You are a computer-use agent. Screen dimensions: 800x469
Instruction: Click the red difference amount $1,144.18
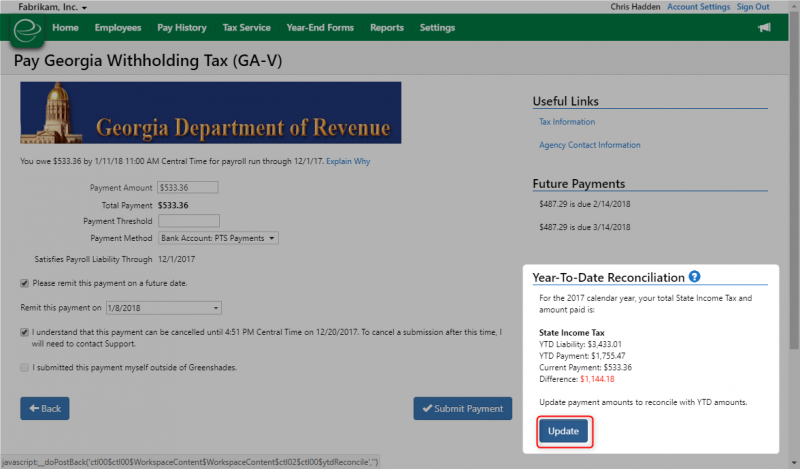[x=597, y=379]
